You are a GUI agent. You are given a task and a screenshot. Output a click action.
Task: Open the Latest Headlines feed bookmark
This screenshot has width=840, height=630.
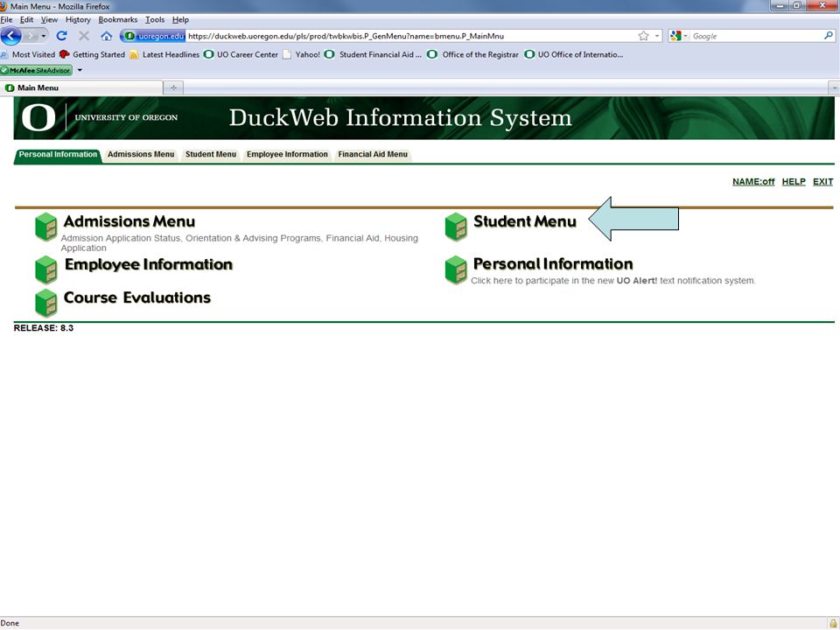point(164,54)
